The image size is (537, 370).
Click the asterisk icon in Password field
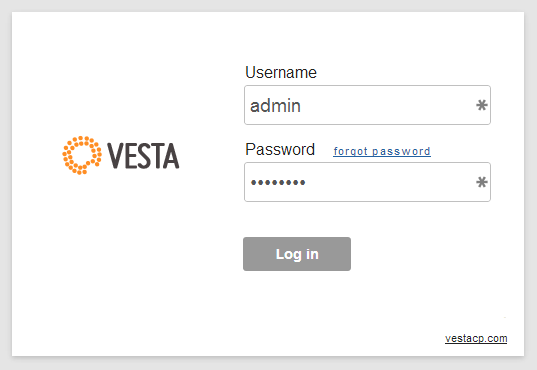click(482, 182)
